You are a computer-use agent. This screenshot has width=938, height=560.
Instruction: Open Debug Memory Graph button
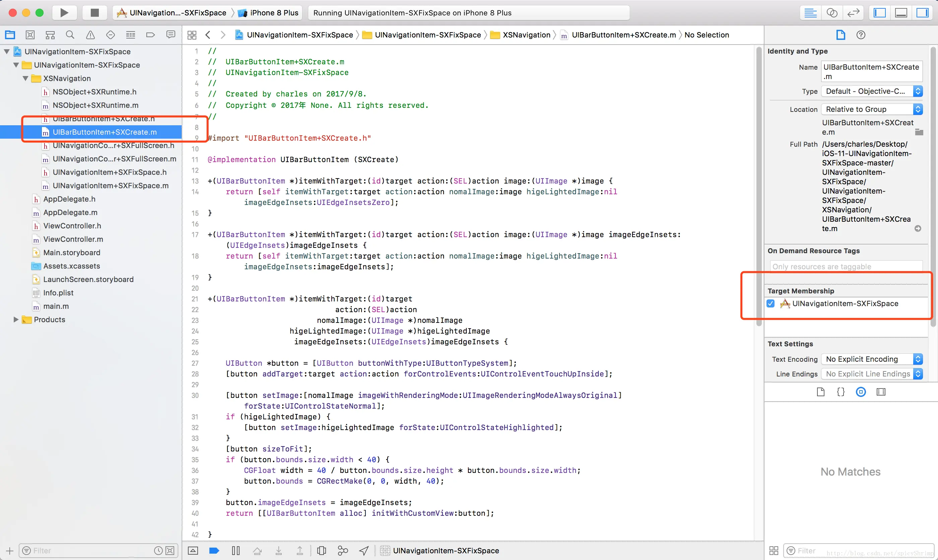pyautogui.click(x=343, y=551)
